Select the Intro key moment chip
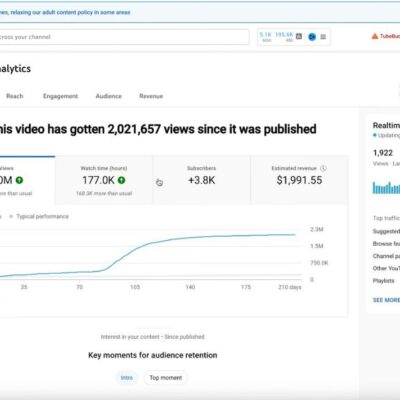Screen dimensions: 400x400 126,378
